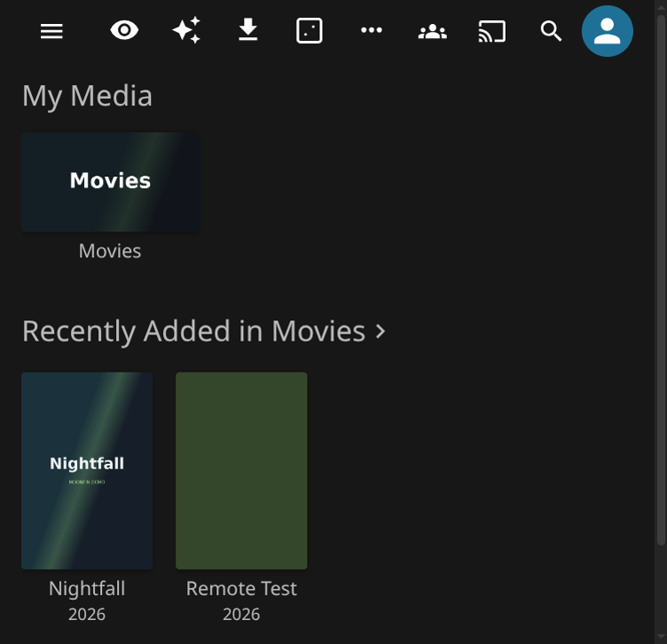Image resolution: width=667 pixels, height=644 pixels.
Task: Open the Movies library card
Action: [110, 182]
